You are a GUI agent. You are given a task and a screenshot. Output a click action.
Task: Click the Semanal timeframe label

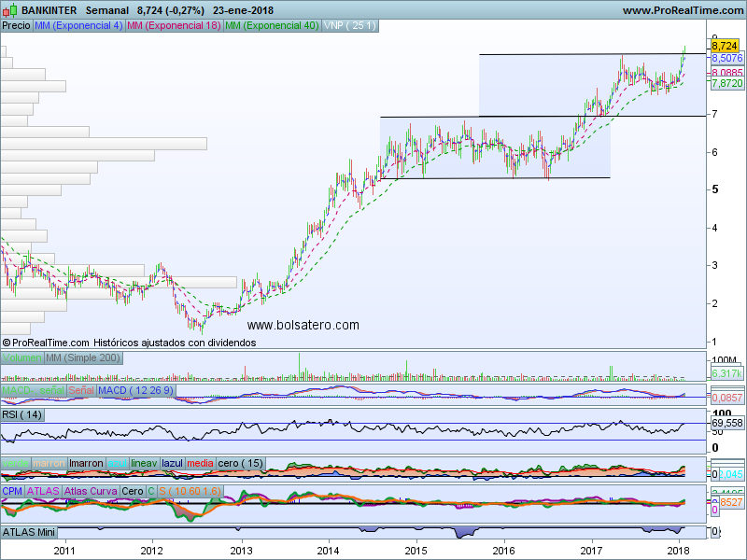(105, 10)
